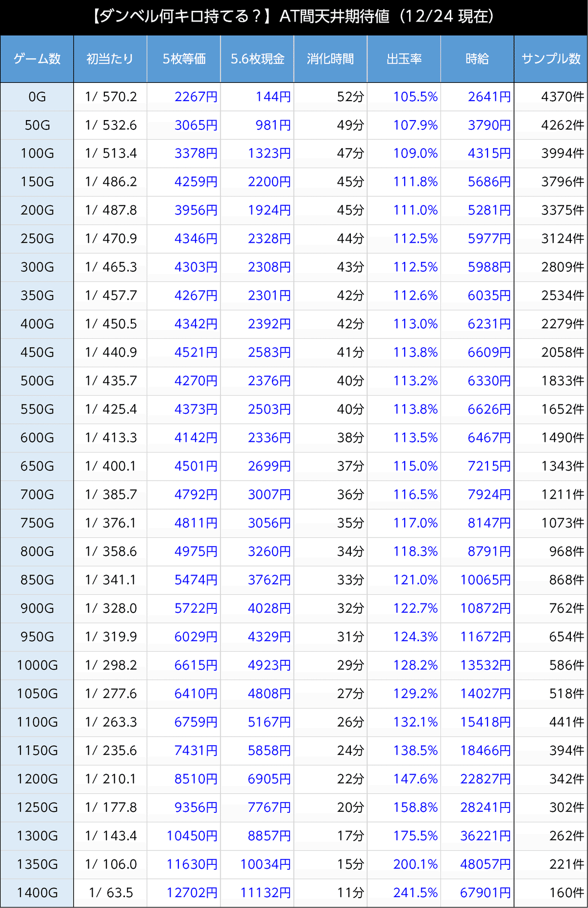Select the 350G row label

(37, 296)
